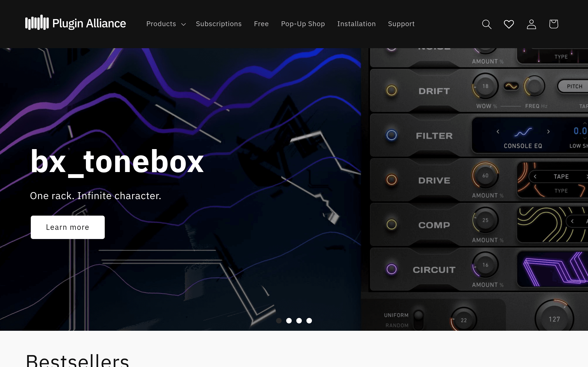This screenshot has height=367, width=588.
Task: Open the Subscriptions menu item
Action: (219, 24)
